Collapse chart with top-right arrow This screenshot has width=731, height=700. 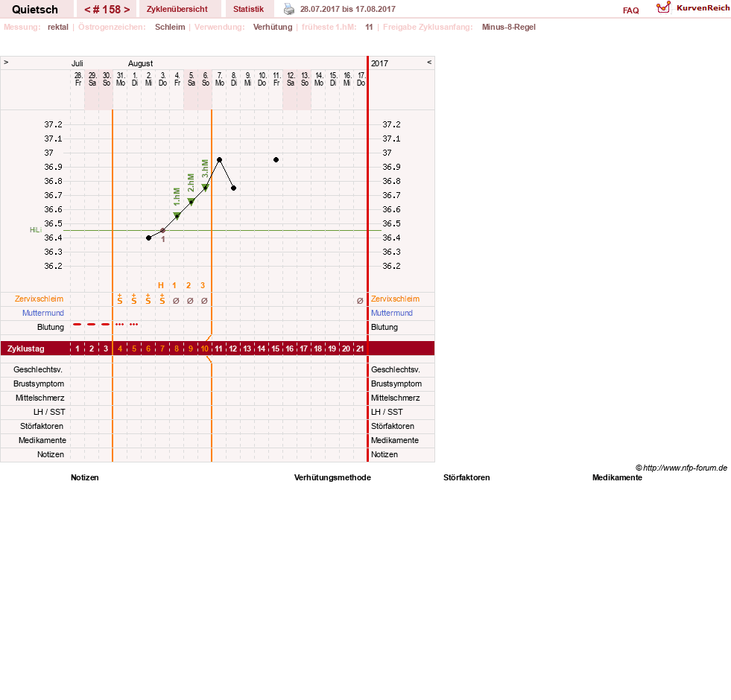[x=429, y=62]
